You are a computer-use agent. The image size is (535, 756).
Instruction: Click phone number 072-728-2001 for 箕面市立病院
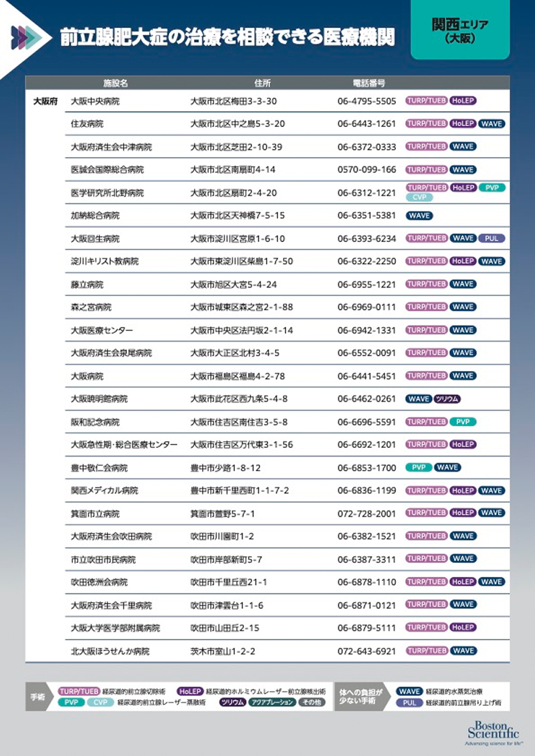(x=367, y=513)
